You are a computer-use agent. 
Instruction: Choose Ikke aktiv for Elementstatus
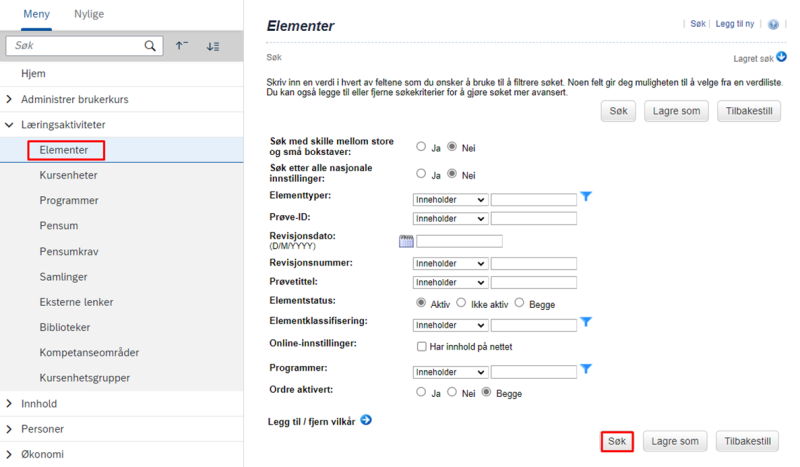coord(461,303)
